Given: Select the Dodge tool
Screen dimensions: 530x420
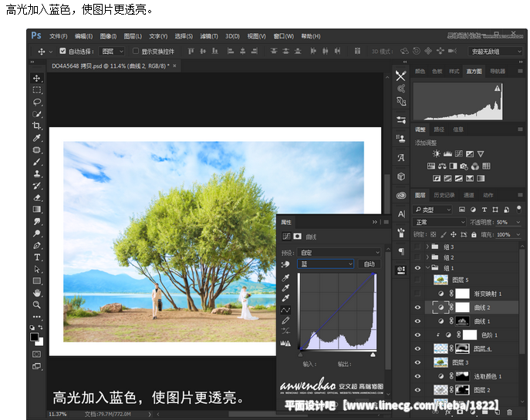Looking at the screenshot, I should 36,234.
